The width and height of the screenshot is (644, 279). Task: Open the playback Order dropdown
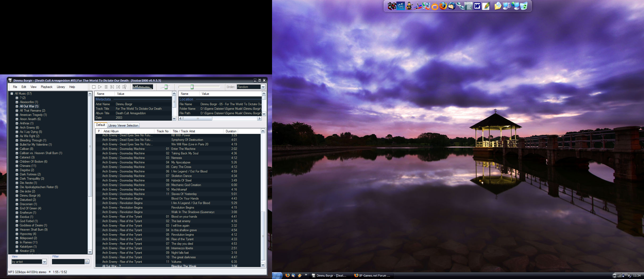tap(263, 87)
